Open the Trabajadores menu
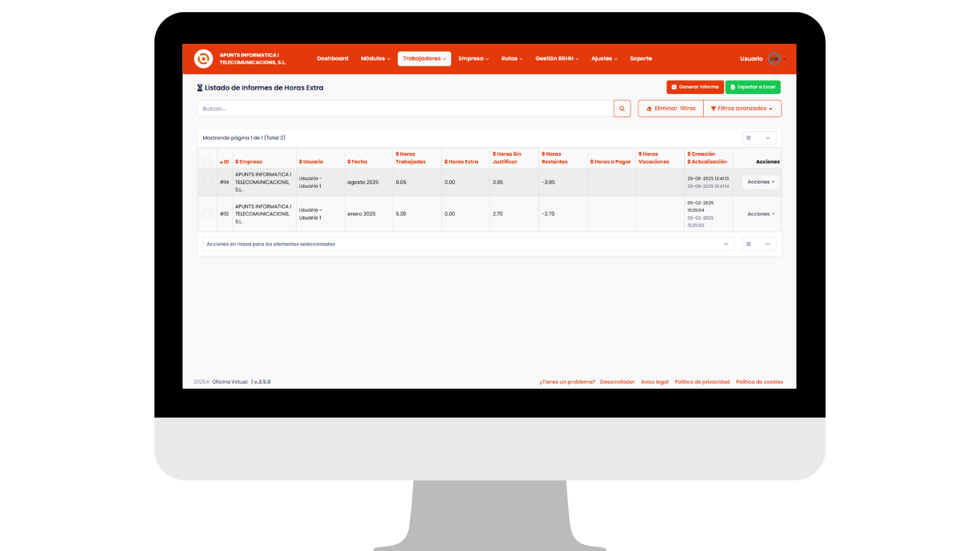The image size is (980, 551). [x=424, y=59]
